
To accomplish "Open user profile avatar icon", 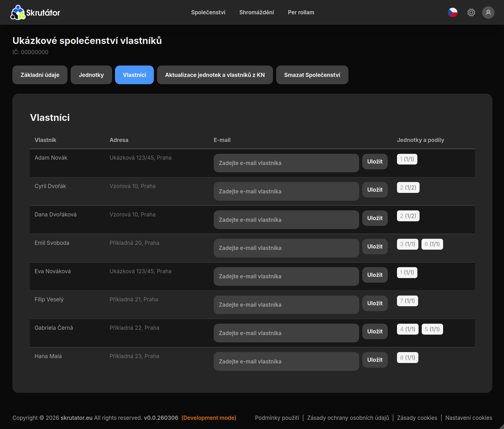I will 488,12.
